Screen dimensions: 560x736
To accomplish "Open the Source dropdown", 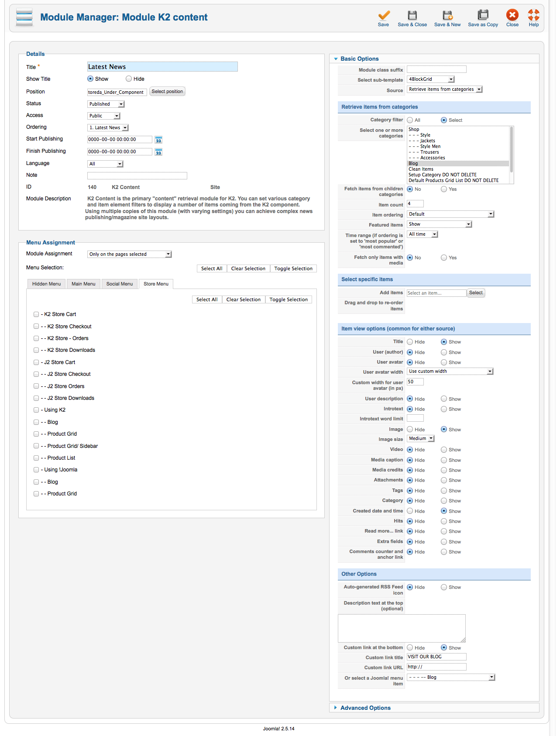I will [445, 89].
